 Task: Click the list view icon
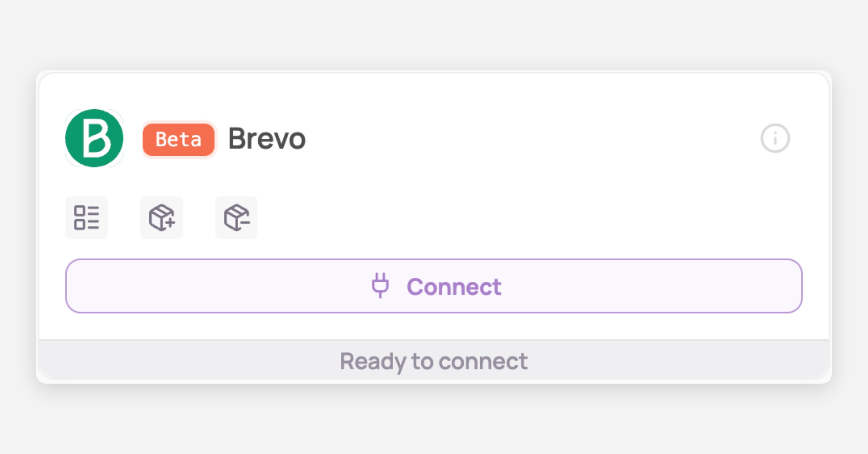tap(86, 218)
